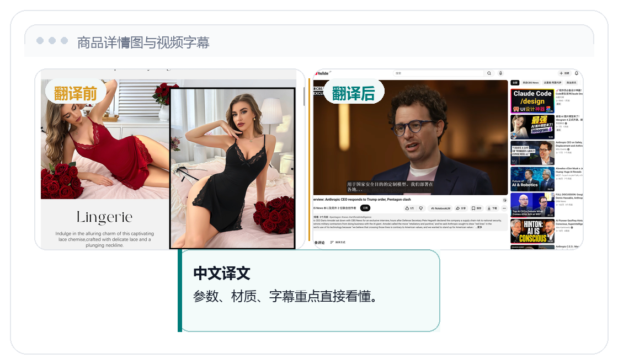Open Claude Code /design video thumbnail

[532, 101]
